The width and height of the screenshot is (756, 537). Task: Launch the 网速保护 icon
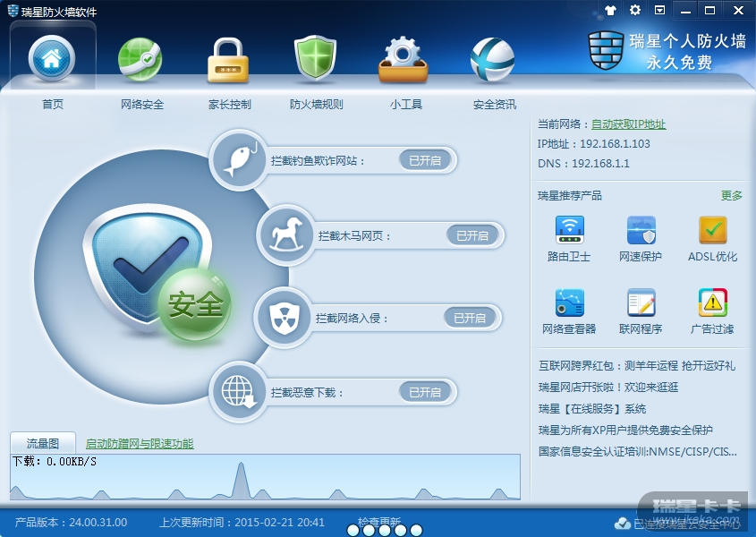pyautogui.click(x=641, y=230)
